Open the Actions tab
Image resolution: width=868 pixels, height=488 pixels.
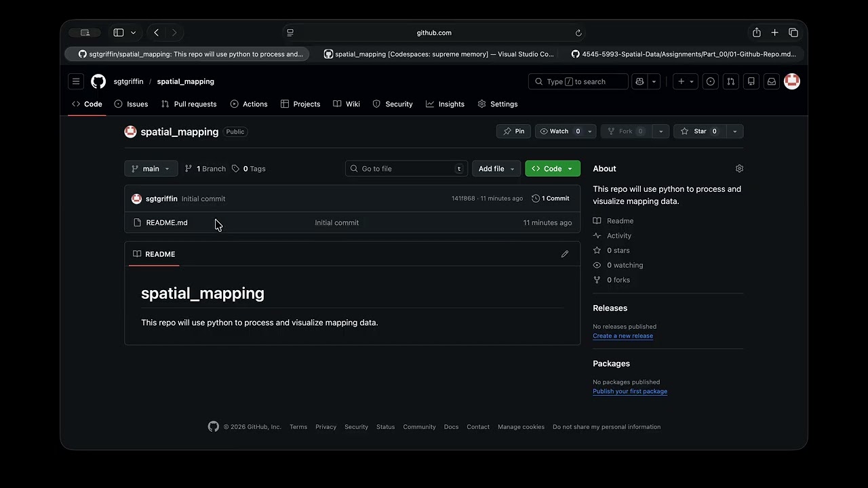(x=248, y=104)
